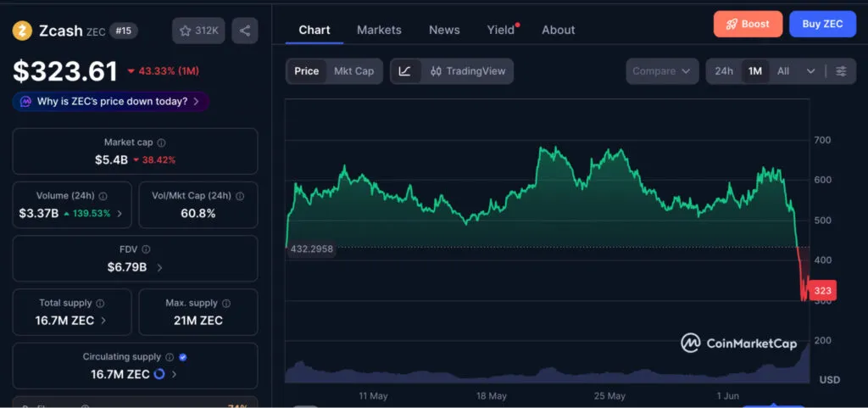
Task: Click the CoinMarketCap logo on chart
Action: [x=738, y=344]
